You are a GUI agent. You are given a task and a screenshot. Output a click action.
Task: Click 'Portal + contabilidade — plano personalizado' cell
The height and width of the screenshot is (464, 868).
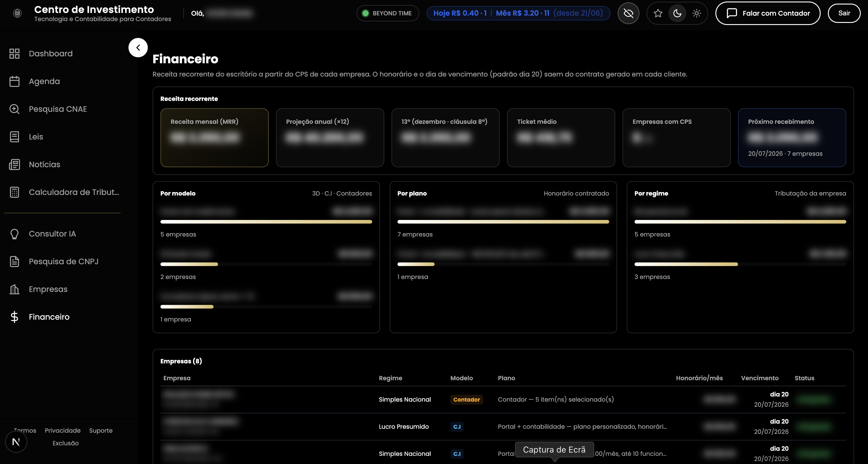(x=582, y=427)
